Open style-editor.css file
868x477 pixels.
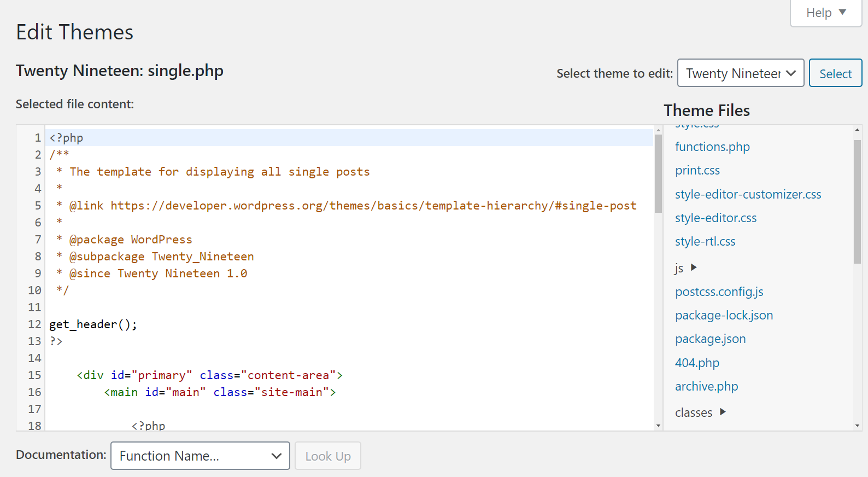click(715, 218)
